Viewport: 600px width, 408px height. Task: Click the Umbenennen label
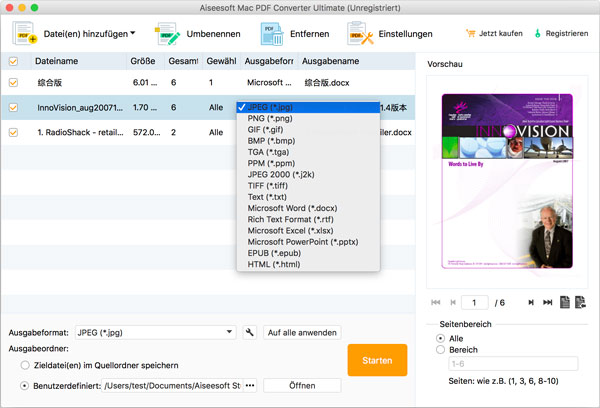pyautogui.click(x=214, y=34)
